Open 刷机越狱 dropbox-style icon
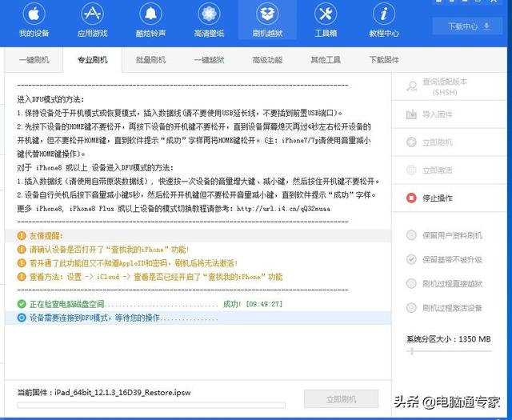Viewport: 512px width, 420px height. coord(267,14)
